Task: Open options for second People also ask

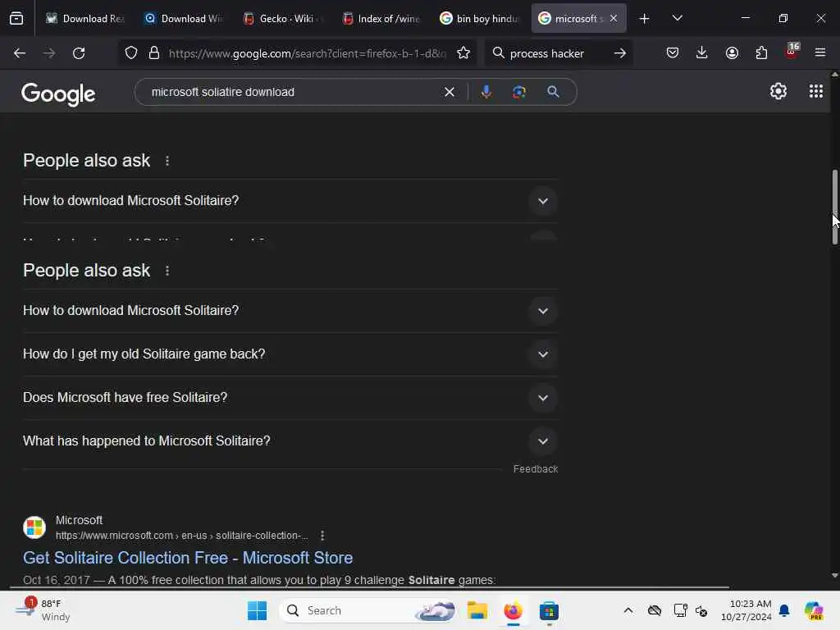Action: pyautogui.click(x=167, y=271)
